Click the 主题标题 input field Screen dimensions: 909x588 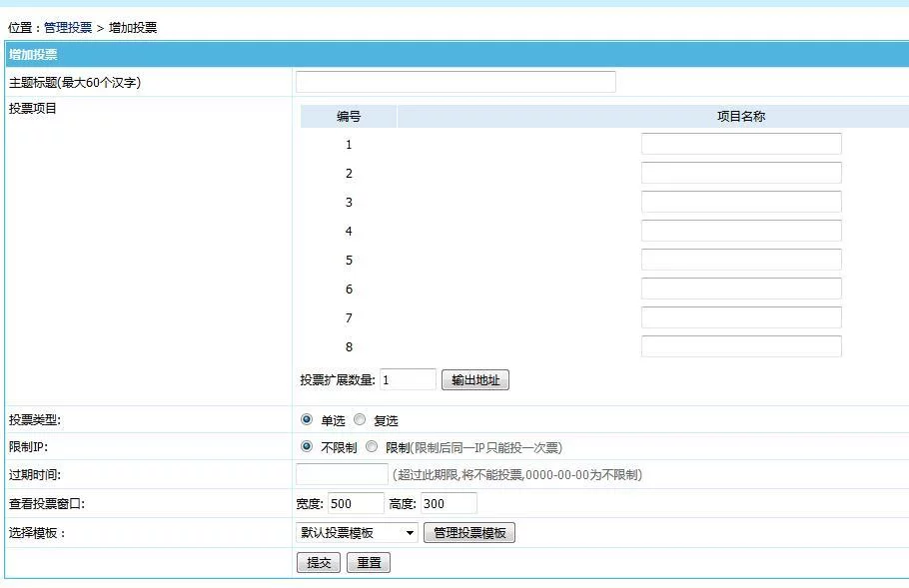point(455,82)
